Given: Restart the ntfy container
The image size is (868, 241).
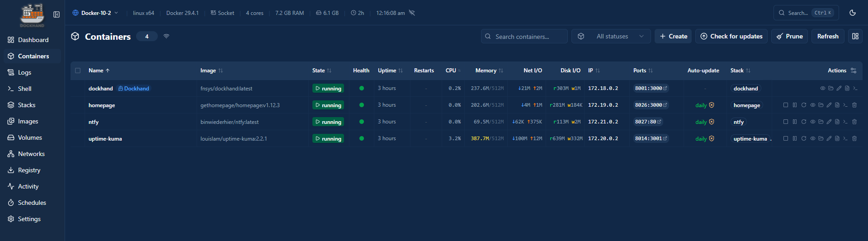Looking at the screenshot, I should click(804, 122).
